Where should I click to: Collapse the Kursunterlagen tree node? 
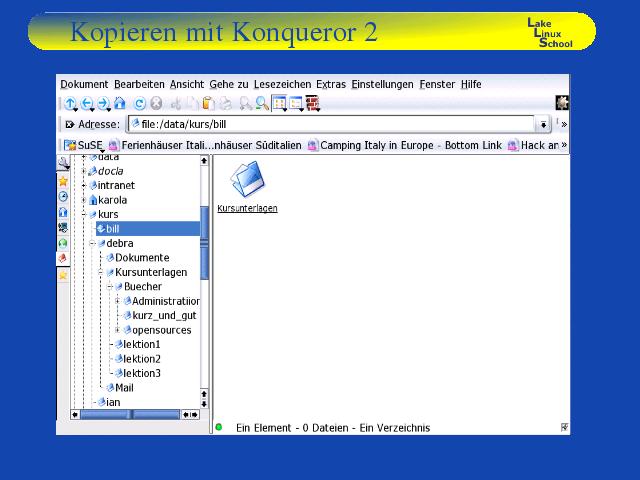100,272
